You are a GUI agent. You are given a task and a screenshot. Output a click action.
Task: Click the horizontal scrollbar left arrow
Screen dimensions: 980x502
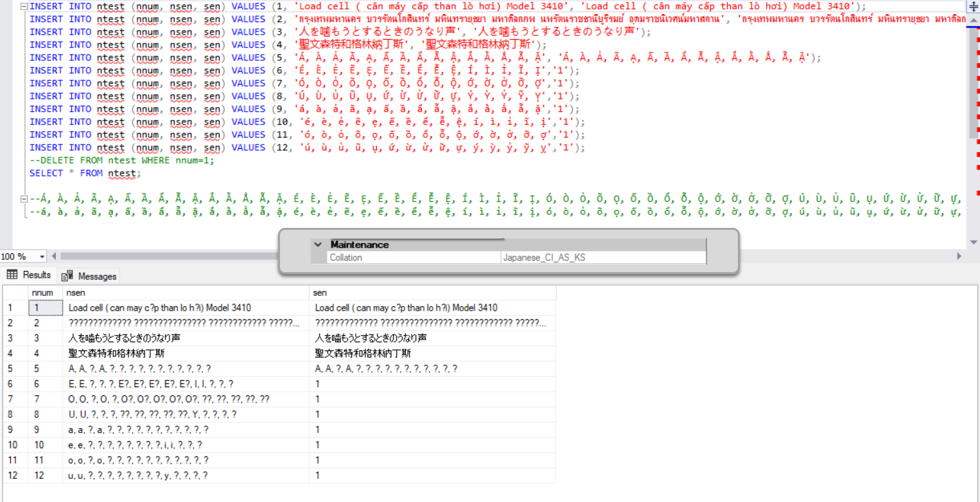pos(55,256)
